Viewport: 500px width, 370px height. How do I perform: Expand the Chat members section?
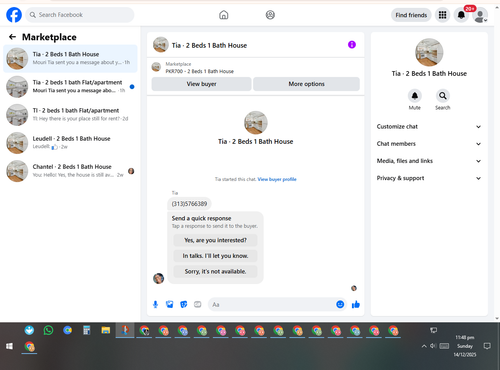429,144
